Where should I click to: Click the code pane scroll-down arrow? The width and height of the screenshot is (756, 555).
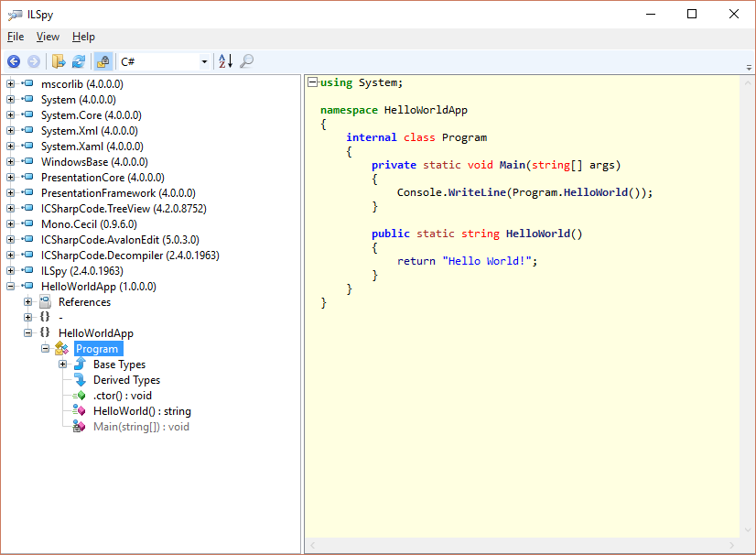point(748,530)
